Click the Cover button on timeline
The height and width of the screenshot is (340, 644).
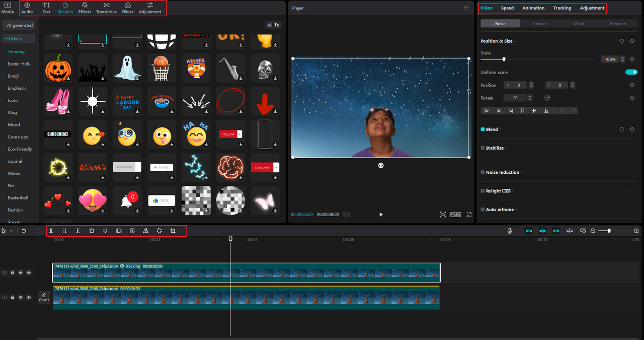tap(44, 297)
